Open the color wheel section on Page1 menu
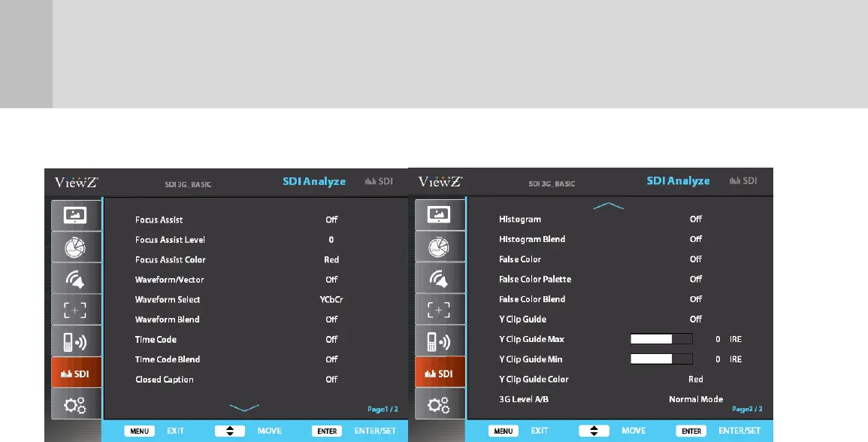 click(x=74, y=247)
